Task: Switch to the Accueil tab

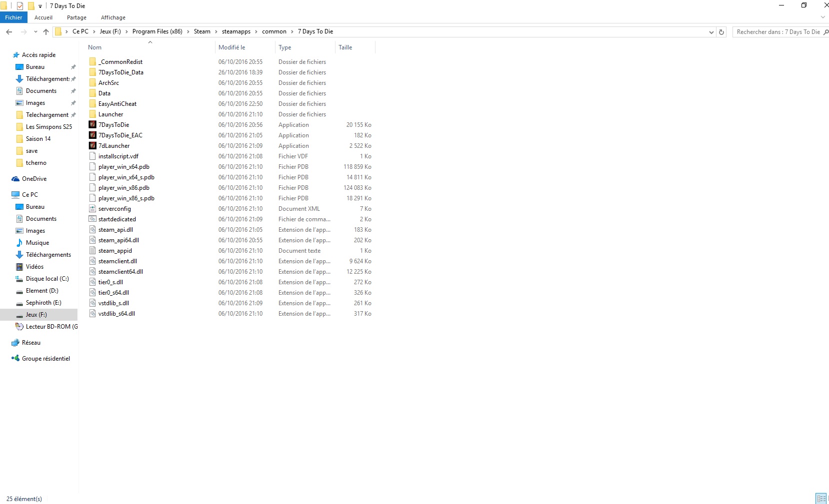Action: pos(43,17)
